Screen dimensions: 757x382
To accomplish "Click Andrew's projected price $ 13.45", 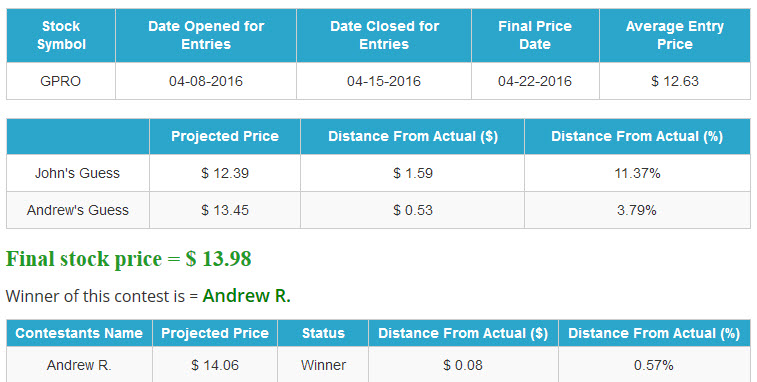I will (225, 211).
